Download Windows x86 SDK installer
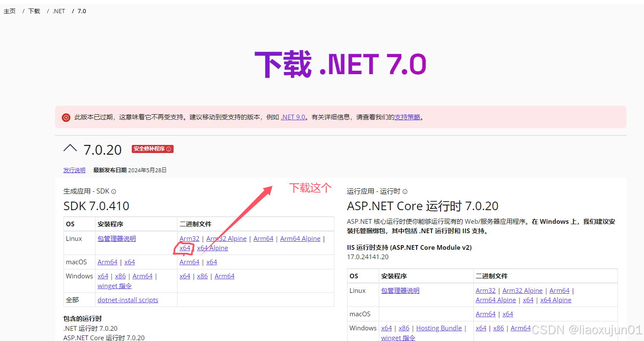The width and height of the screenshot is (644, 341). tap(120, 276)
